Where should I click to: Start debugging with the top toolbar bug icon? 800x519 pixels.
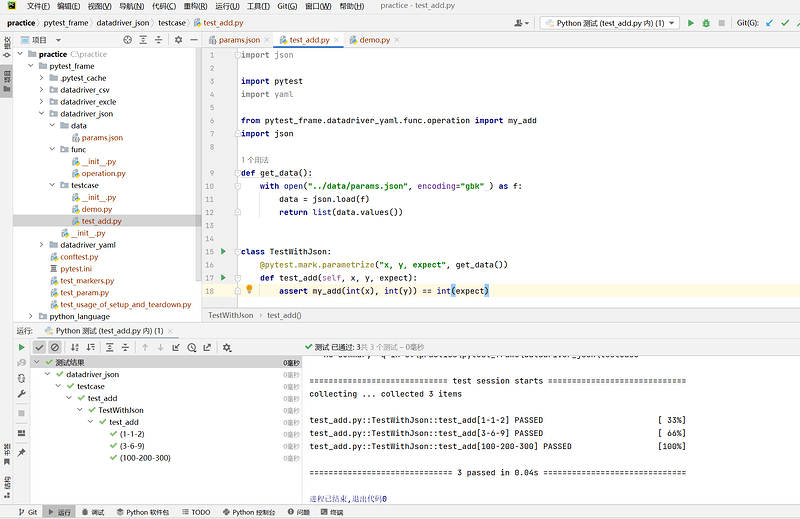[706, 23]
